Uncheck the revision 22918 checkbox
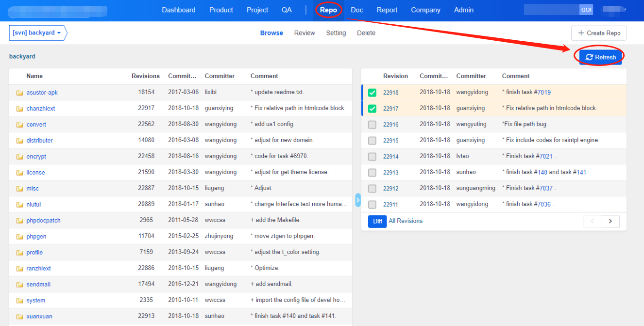 tap(372, 93)
